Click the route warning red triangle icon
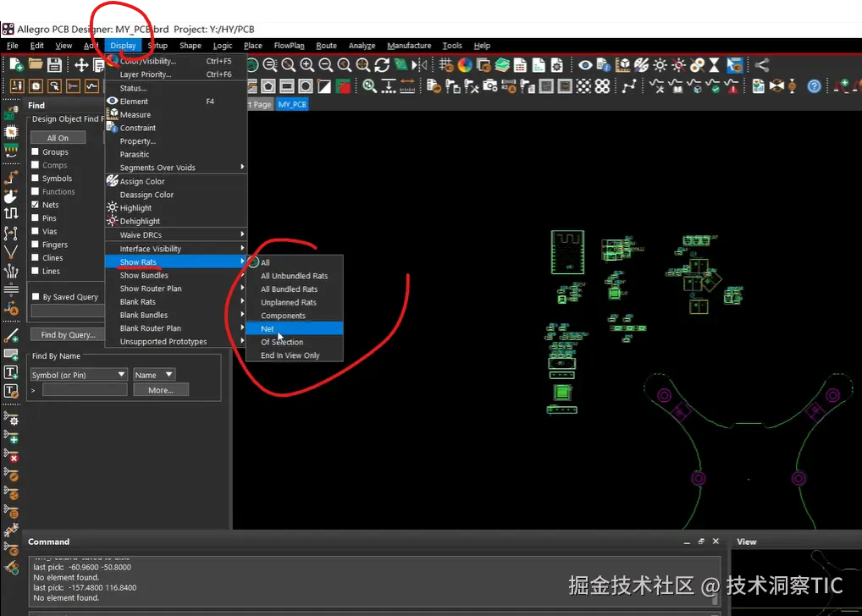Image resolution: width=862 pixels, height=616 pixels. (732, 86)
